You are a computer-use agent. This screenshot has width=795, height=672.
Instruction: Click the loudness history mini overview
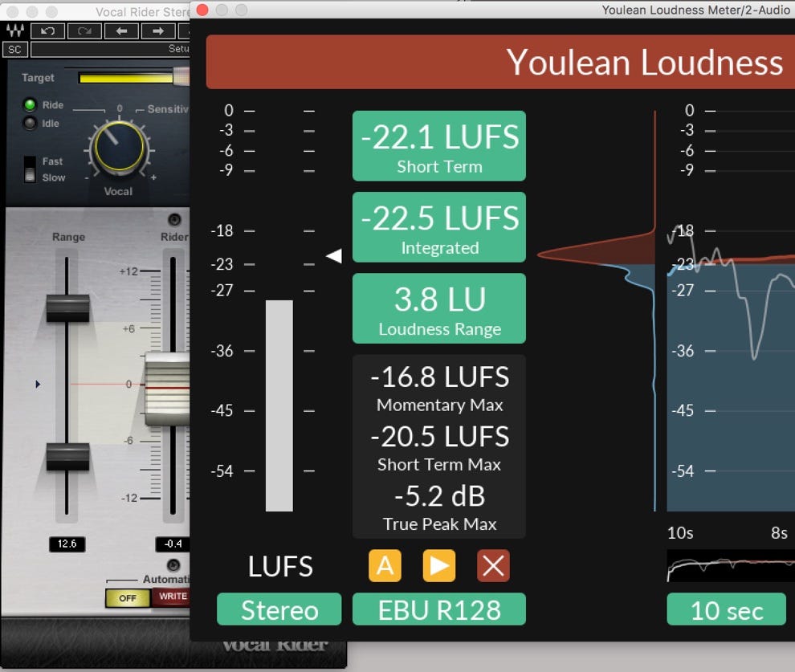pyautogui.click(x=731, y=565)
